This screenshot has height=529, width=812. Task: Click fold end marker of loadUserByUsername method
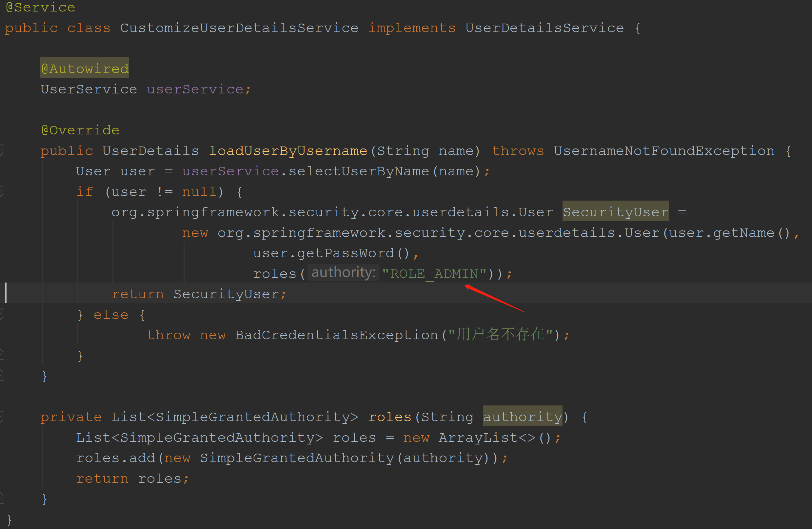[2, 376]
